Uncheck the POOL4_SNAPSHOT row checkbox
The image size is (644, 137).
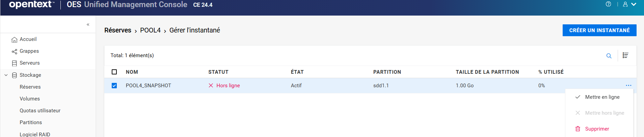point(114,86)
